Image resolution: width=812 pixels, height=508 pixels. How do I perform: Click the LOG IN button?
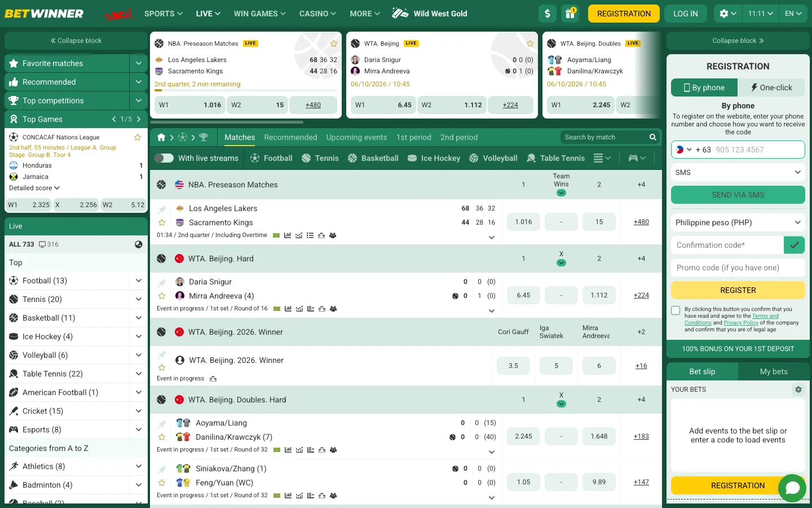pos(686,14)
